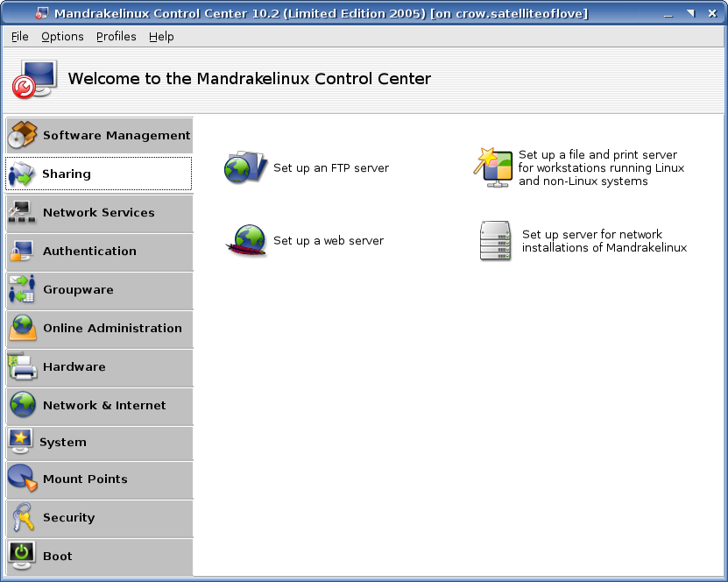The height and width of the screenshot is (582, 728).
Task: Click the Network Services computers icon
Action: click(23, 212)
